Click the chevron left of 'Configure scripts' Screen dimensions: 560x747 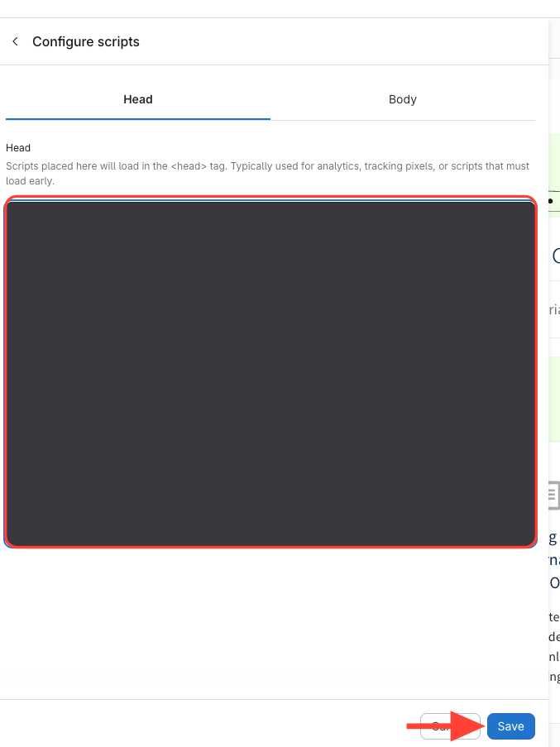(15, 41)
